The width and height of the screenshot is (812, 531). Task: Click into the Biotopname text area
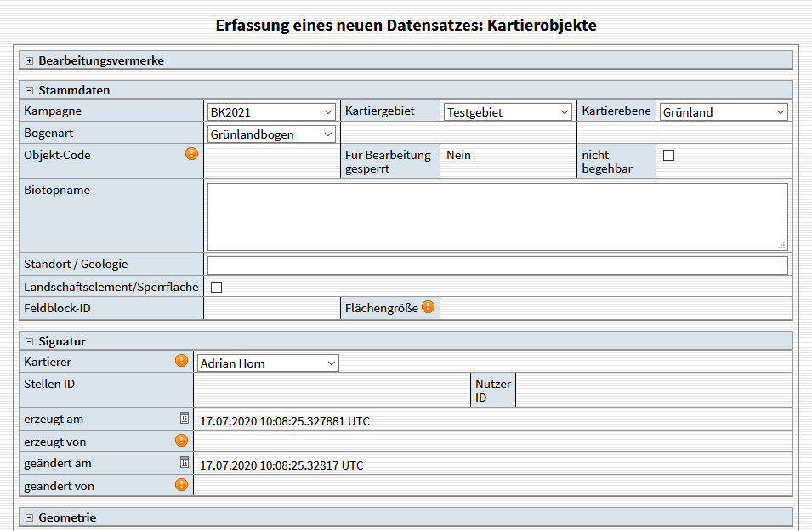click(x=497, y=216)
